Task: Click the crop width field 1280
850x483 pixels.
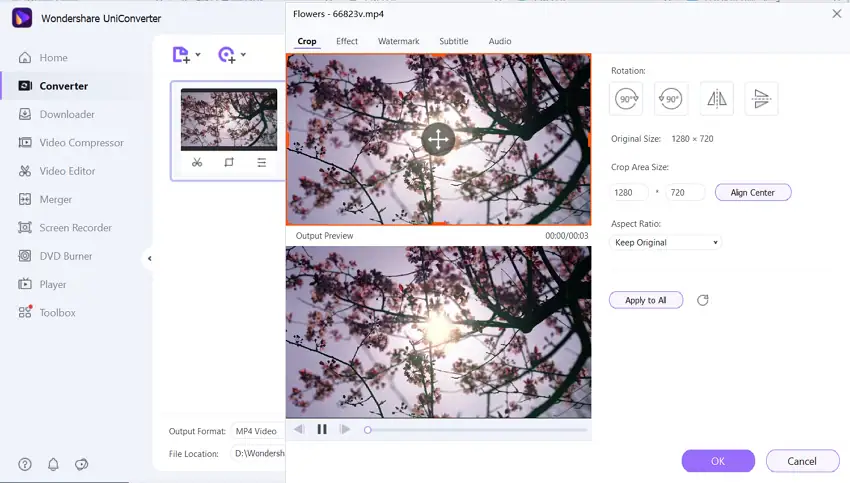Action: coord(629,192)
